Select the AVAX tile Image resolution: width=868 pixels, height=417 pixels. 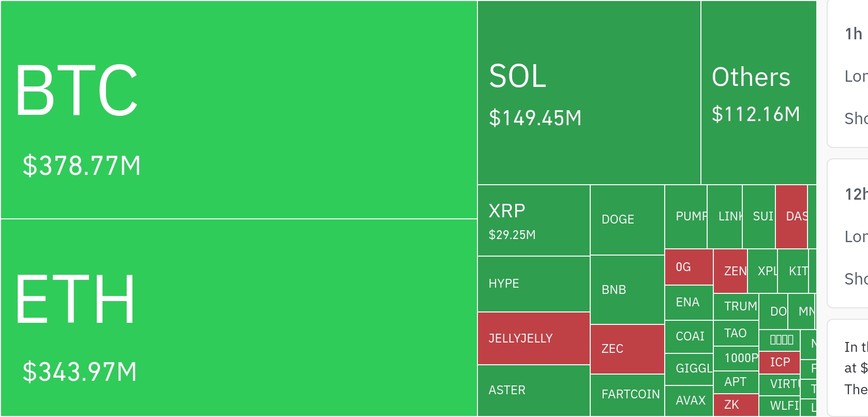coord(689,400)
